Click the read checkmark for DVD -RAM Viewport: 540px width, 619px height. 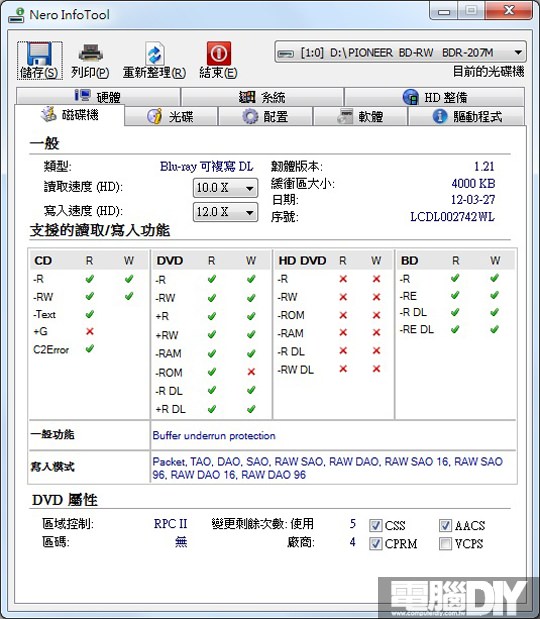point(212,353)
